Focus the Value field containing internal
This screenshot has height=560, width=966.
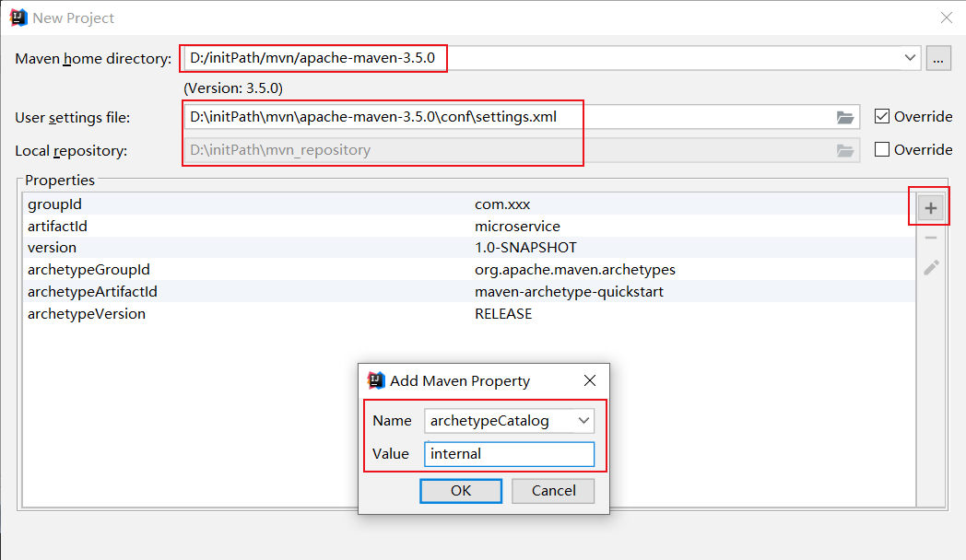(509, 454)
